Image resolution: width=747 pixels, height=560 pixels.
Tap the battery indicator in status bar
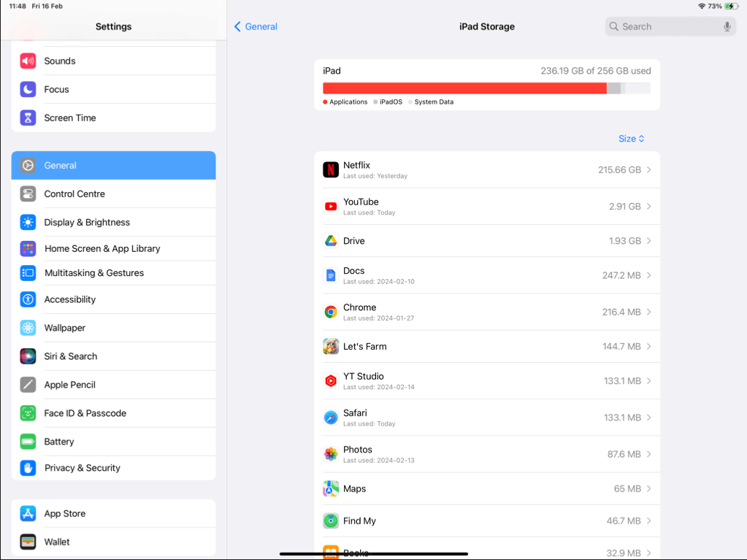pos(731,6)
